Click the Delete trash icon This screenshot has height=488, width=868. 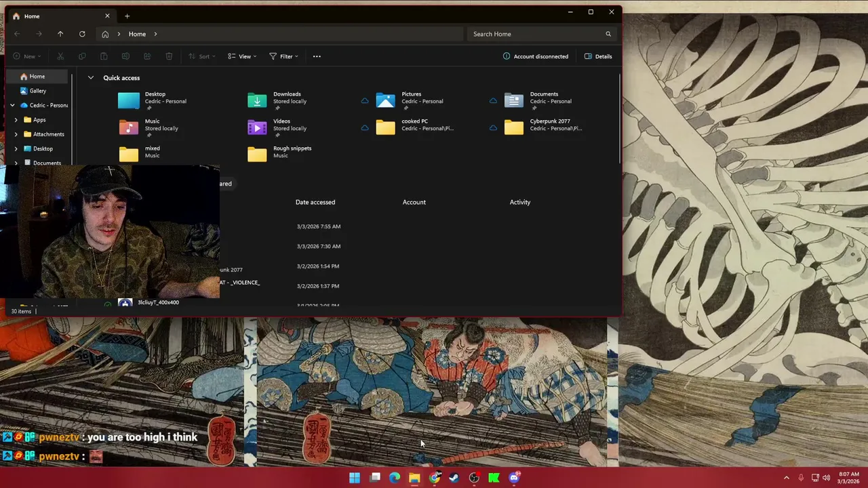[x=169, y=56]
